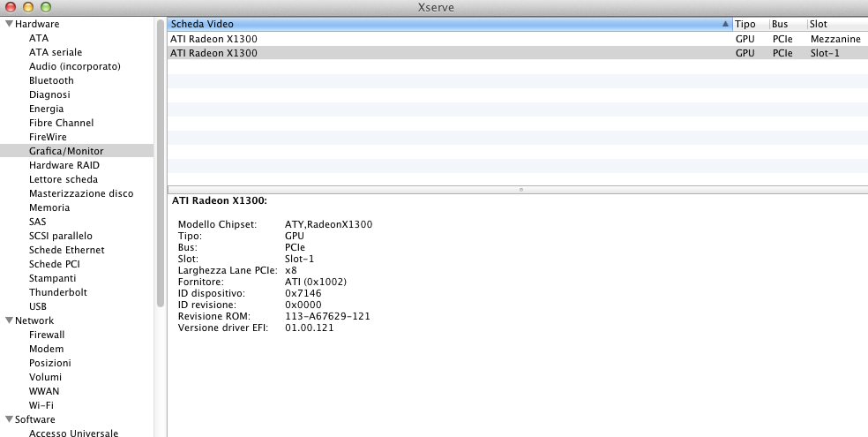
Task: Open Masterizzazione disco entry
Action: point(81,193)
